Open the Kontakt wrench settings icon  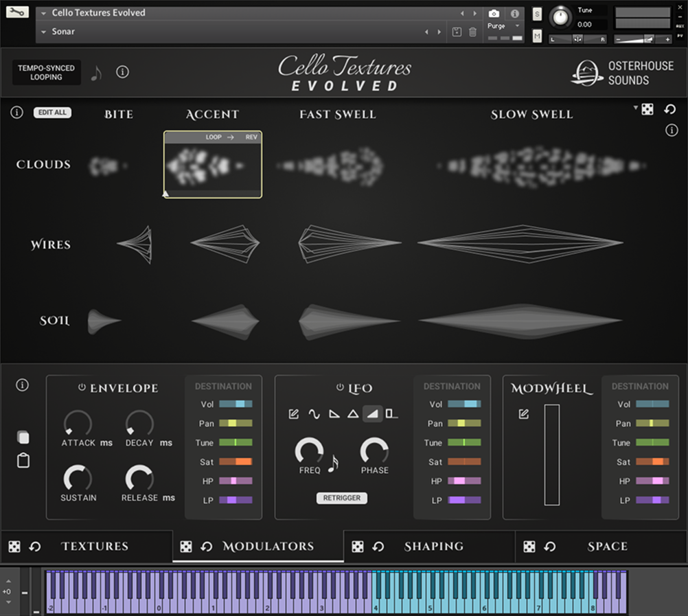point(17,12)
